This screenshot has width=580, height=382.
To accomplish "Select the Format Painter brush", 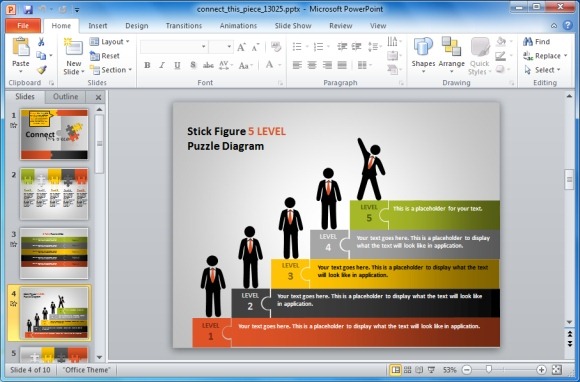I will click(x=41, y=70).
